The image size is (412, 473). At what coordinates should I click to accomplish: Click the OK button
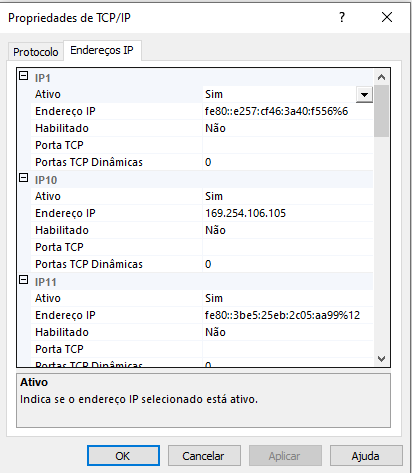click(123, 456)
